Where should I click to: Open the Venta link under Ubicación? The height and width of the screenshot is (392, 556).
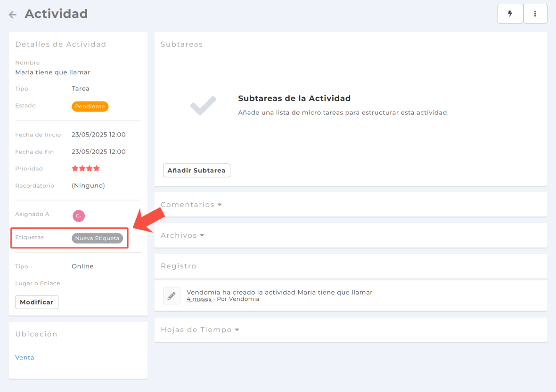tap(25, 358)
